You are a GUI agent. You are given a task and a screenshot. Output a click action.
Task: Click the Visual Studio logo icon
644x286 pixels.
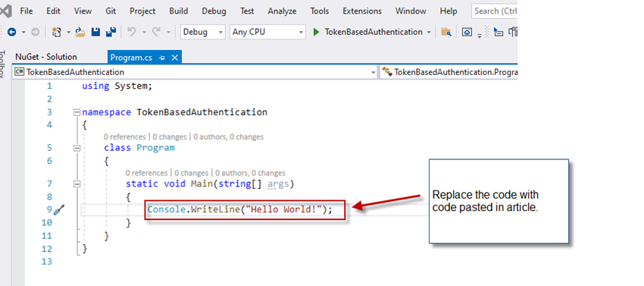[5, 11]
